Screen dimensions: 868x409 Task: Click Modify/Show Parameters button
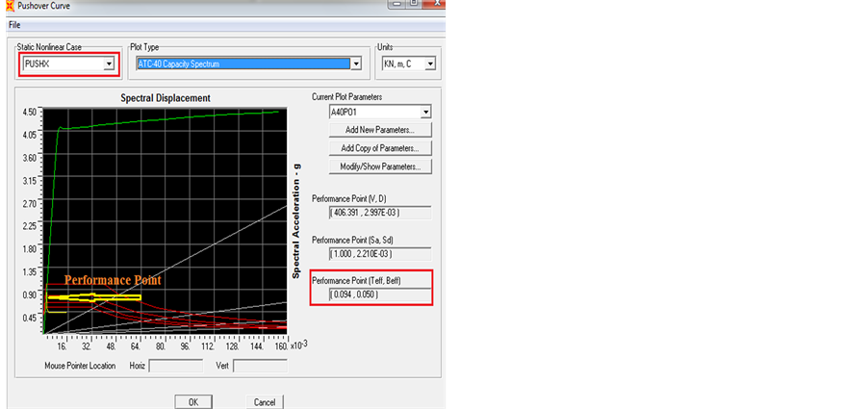pyautogui.click(x=379, y=166)
